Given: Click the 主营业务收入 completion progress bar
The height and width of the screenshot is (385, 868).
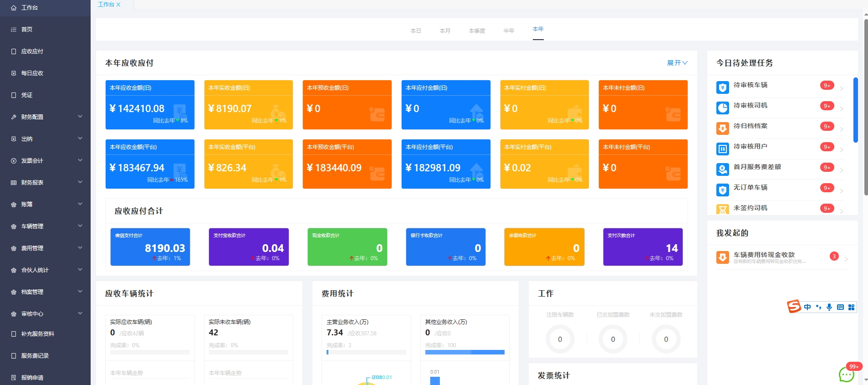Looking at the screenshot, I should coord(366,352).
